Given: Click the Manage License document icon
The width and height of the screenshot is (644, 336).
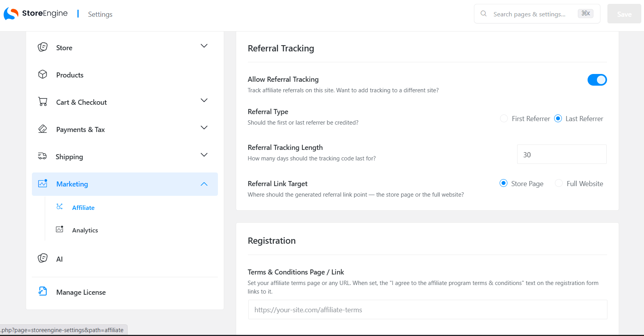Looking at the screenshot, I should tap(43, 291).
